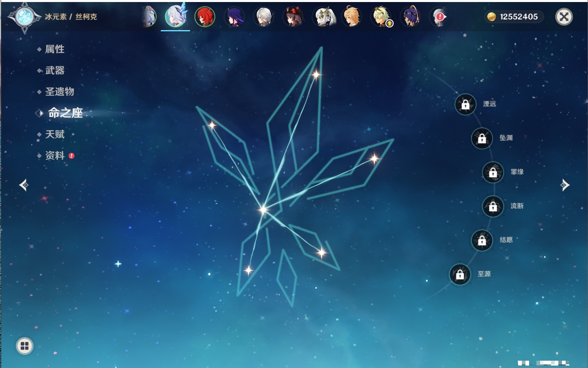Choose dark-blue-haired avatar with gold headpiece
The image size is (588, 368).
pos(411,17)
